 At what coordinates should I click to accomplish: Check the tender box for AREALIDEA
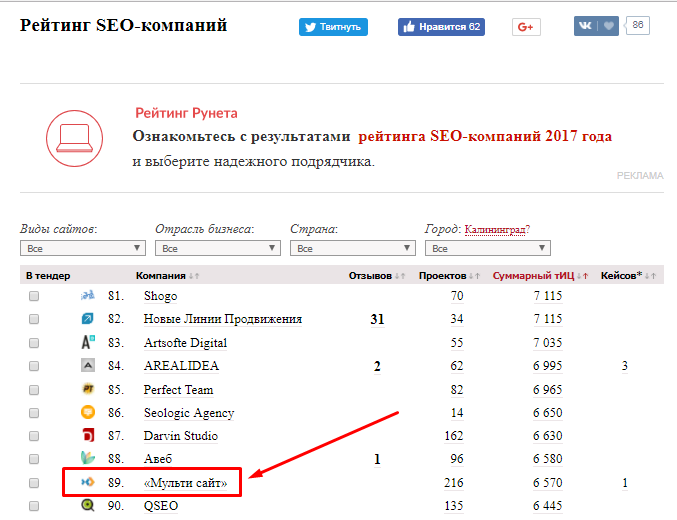coord(34,366)
